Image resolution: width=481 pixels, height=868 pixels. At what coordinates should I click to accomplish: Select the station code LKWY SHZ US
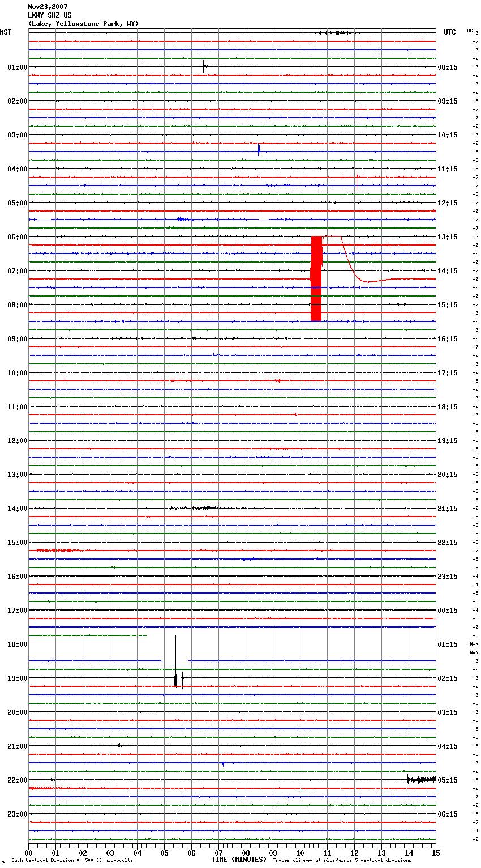(x=50, y=15)
